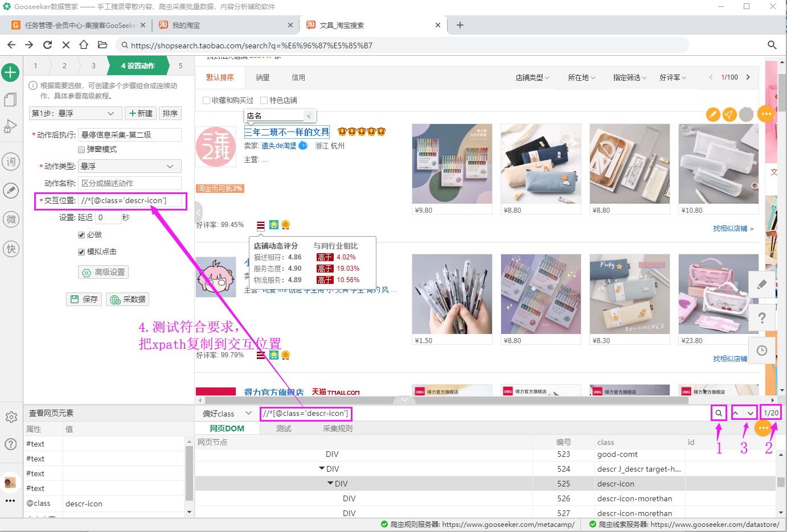Select step 5 in the wizard breadcrumb
The width and height of the screenshot is (787, 532).
[x=181, y=66]
